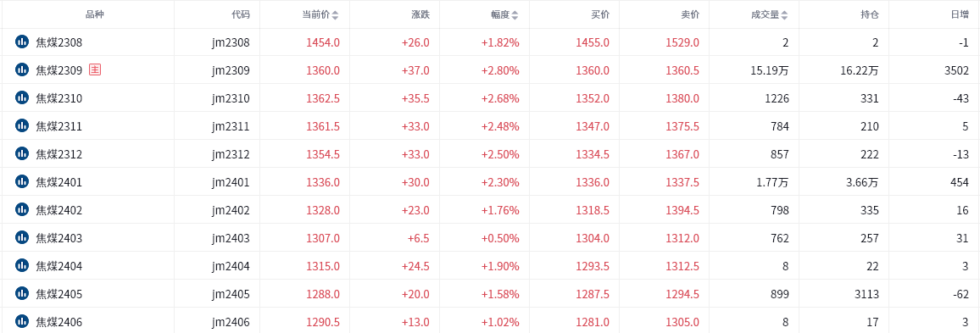Open the 焦煤2311 contract link
This screenshot has width=980, height=333.
tap(58, 126)
